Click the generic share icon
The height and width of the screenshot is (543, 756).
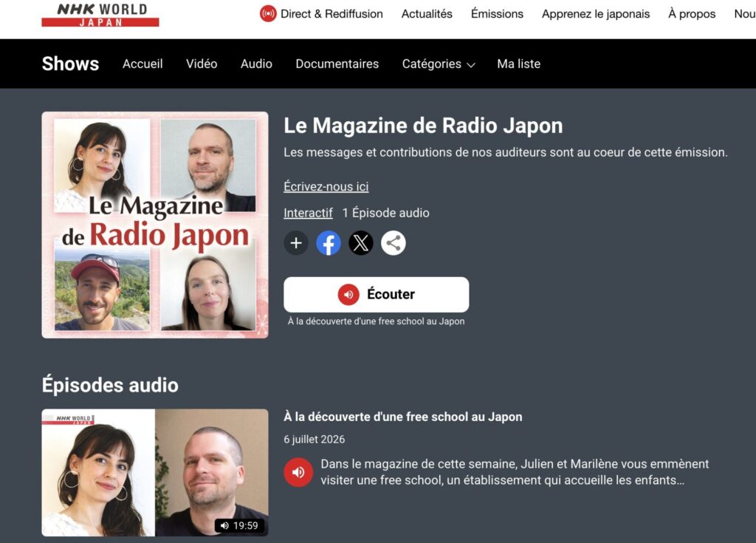(394, 243)
